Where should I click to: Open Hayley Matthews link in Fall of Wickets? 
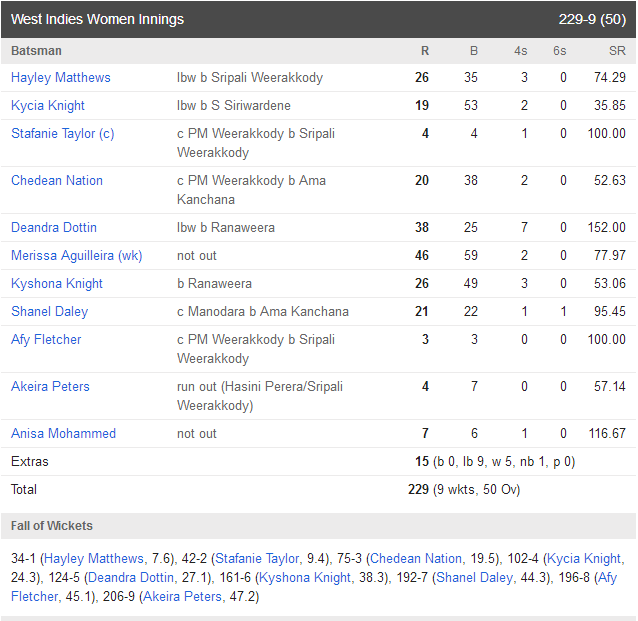[x=94, y=558]
